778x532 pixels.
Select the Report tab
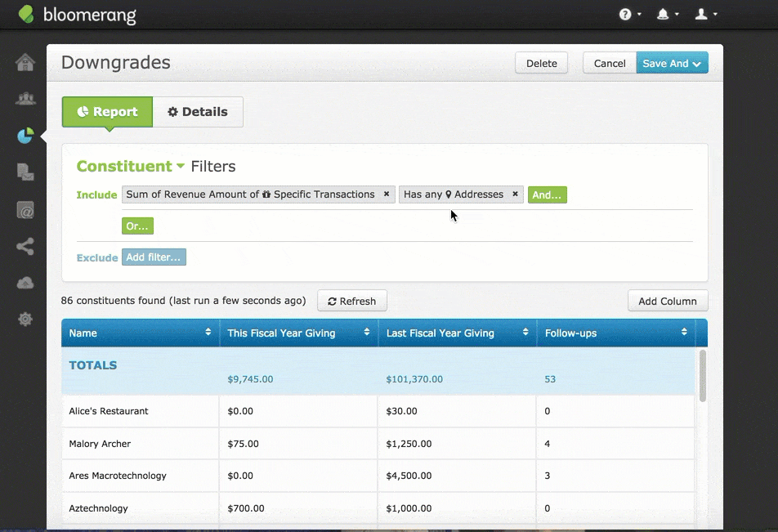click(x=107, y=112)
